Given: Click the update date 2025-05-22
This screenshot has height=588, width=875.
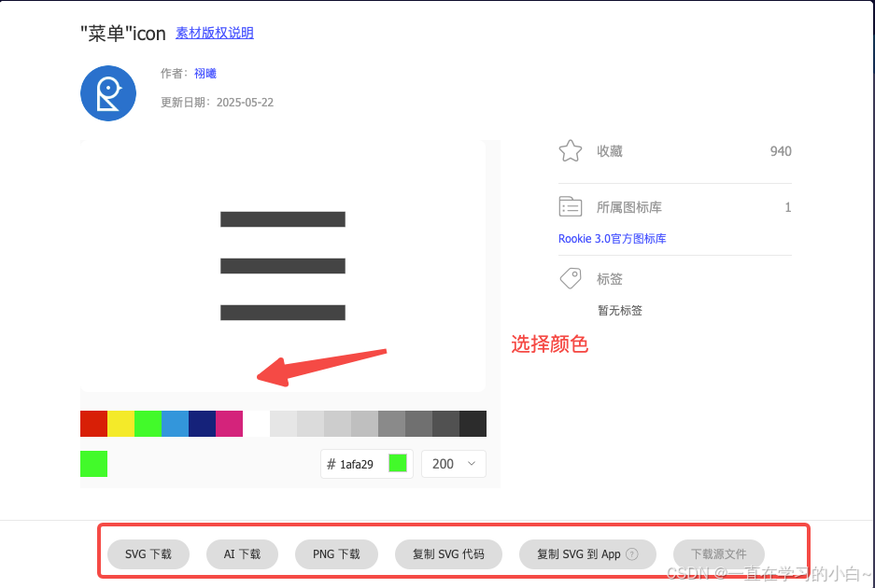Looking at the screenshot, I should coord(245,102).
